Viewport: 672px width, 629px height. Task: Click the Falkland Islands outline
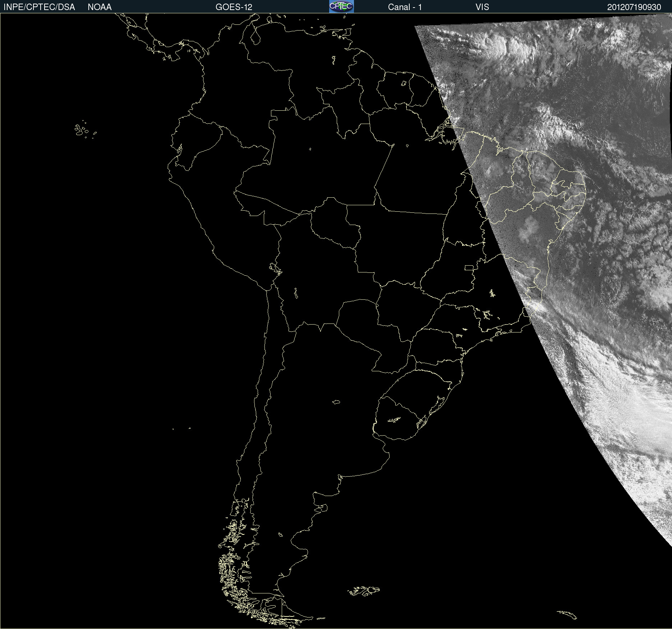click(x=364, y=591)
